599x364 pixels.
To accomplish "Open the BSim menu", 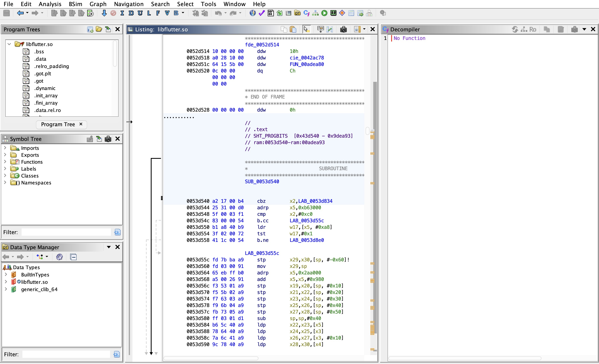I will coord(75,4).
